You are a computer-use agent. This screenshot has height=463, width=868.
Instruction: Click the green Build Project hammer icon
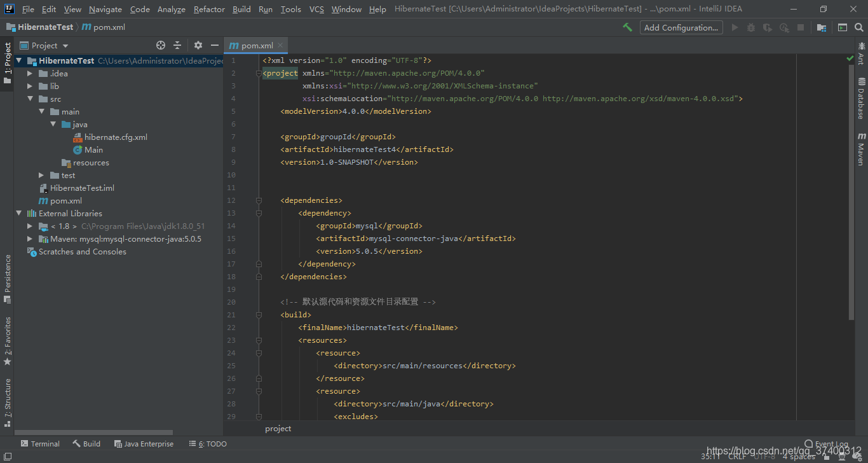pos(627,27)
